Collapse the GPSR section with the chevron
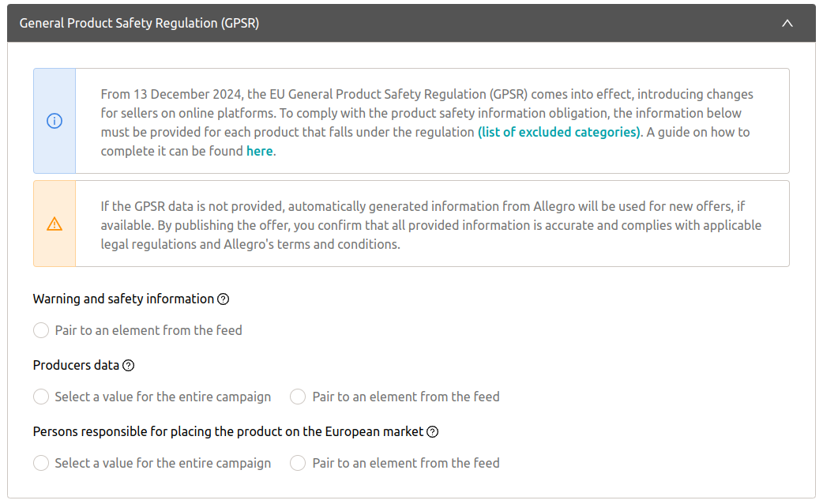 tap(787, 23)
